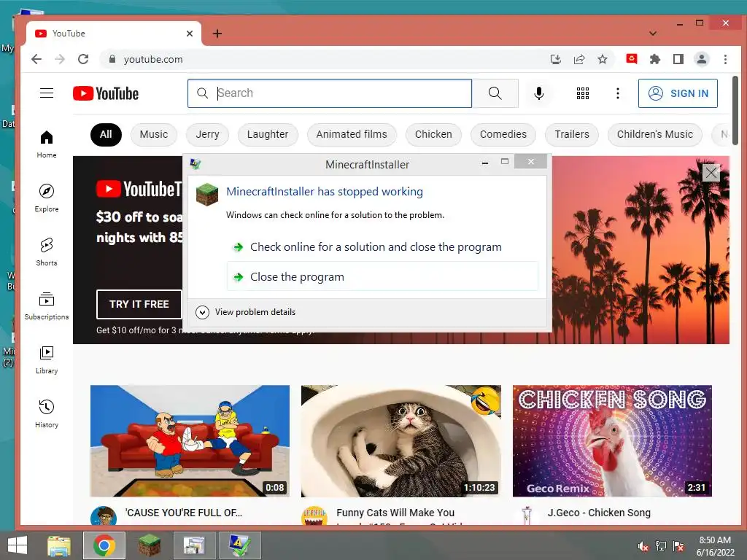Open the YouTube hamburger guide menu

[x=47, y=93]
